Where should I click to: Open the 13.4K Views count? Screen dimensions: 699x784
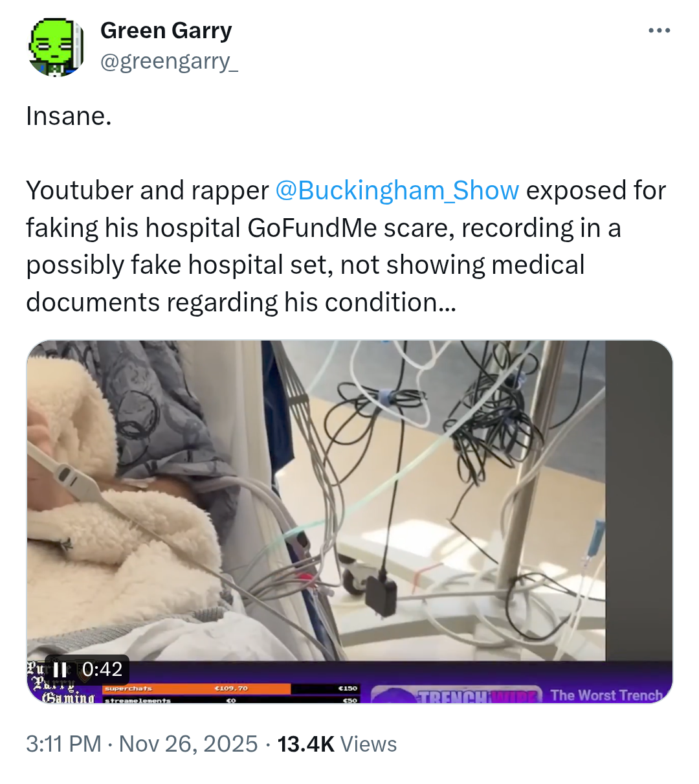(337, 744)
